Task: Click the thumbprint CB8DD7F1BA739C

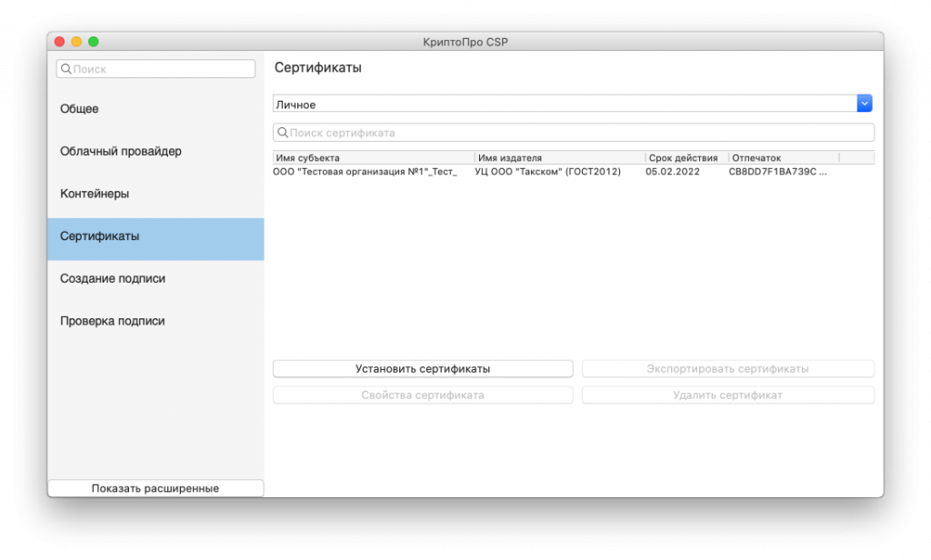Action: tap(777, 172)
